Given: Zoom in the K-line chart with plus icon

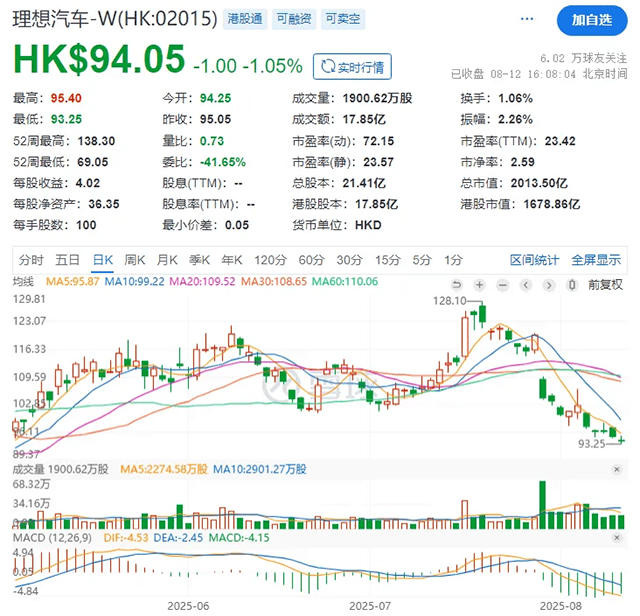Looking at the screenshot, I should tap(480, 285).
